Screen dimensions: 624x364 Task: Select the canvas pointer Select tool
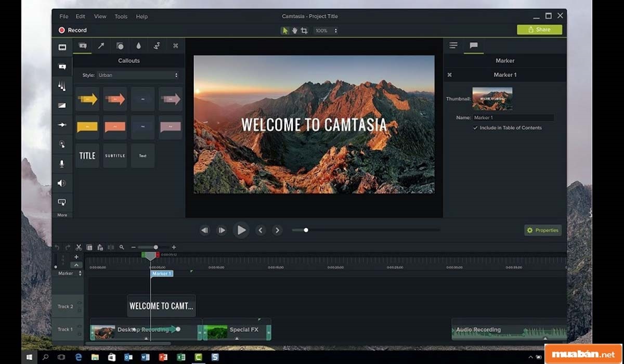coord(285,31)
